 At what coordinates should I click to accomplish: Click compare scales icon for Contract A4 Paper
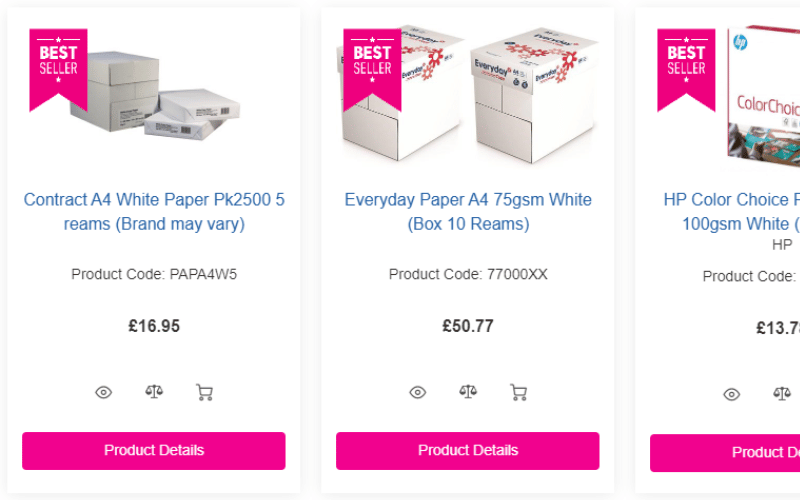(x=154, y=391)
